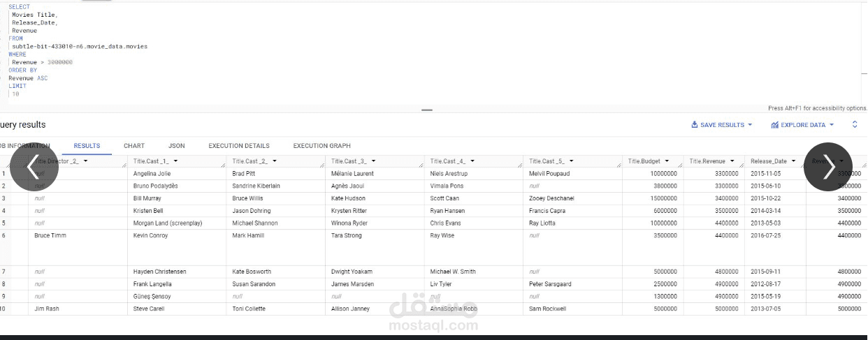The image size is (868, 340).
Task: Select the Sam Rockwell cell
Action: click(547, 309)
